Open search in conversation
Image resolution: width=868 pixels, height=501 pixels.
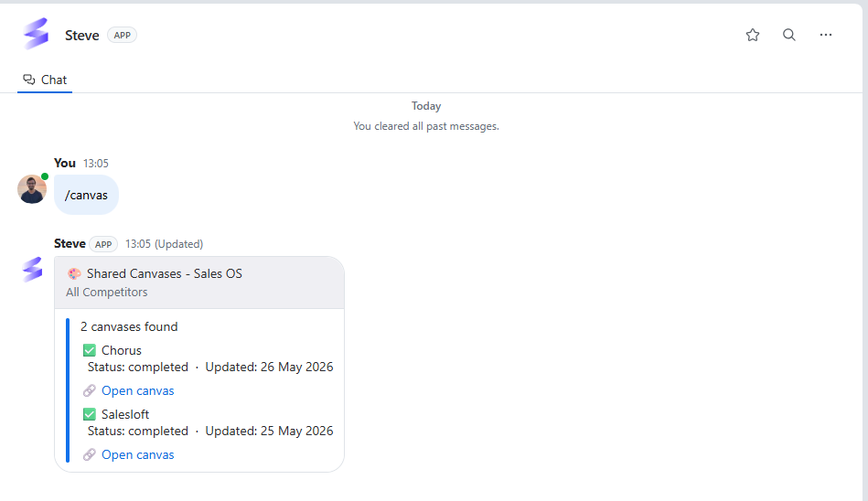[788, 35]
